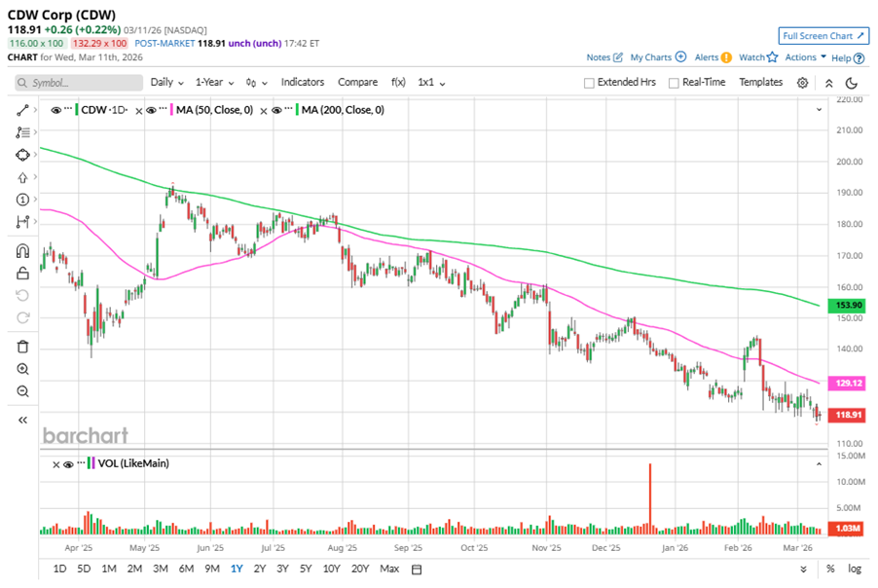Click the MA 200 green color bar
The height and width of the screenshot is (588, 878).
tap(297, 110)
